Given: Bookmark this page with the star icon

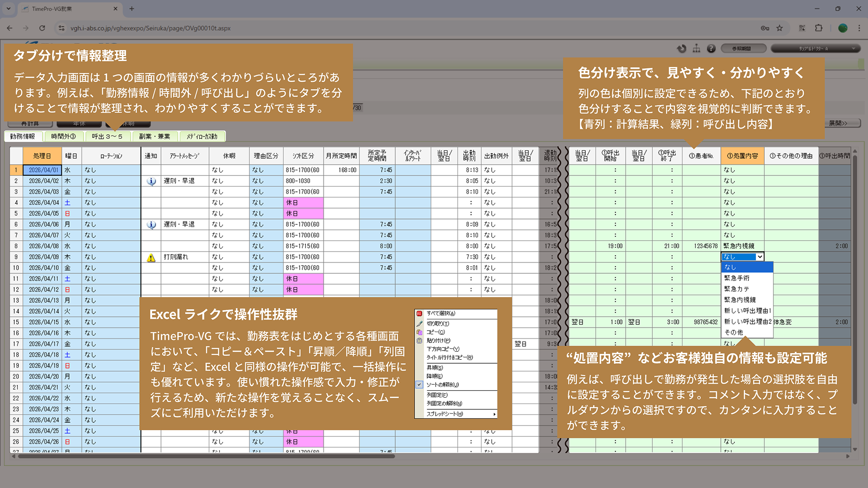Looking at the screenshot, I should pos(779,28).
